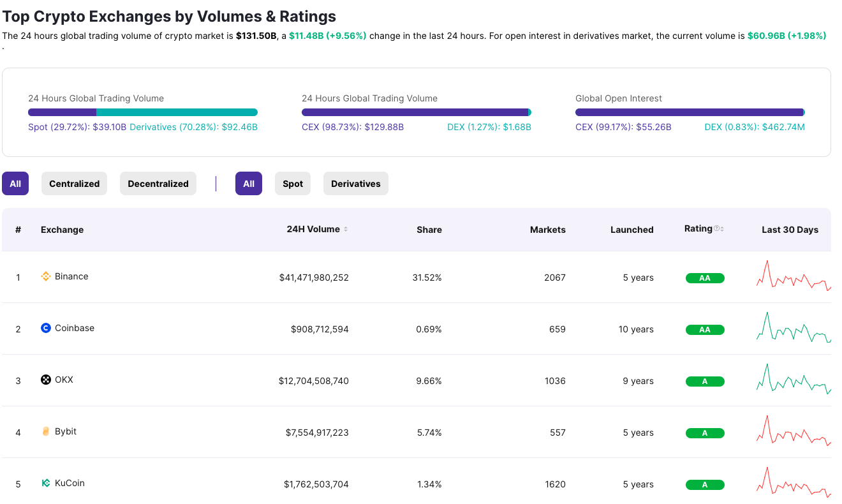Click Binance's AA rating badge
The width and height of the screenshot is (842, 504).
pos(705,278)
